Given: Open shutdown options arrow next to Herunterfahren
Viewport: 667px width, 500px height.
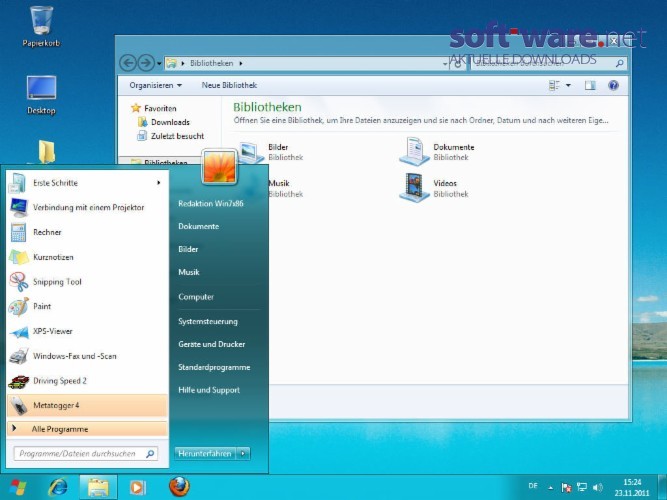Looking at the screenshot, I should [243, 454].
